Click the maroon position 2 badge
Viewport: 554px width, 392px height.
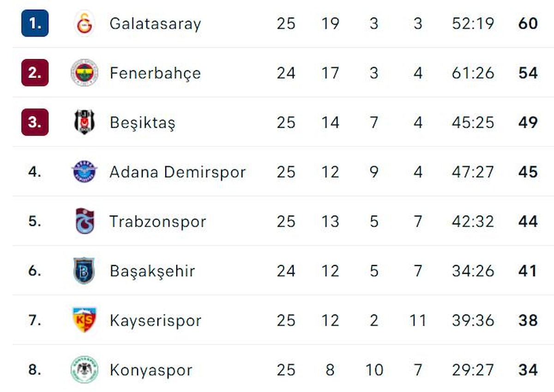tap(35, 73)
